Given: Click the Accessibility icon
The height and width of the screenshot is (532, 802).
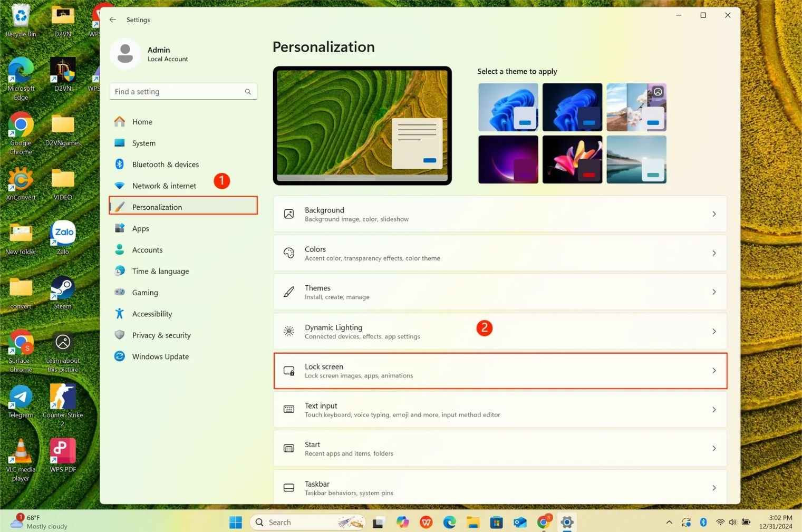Looking at the screenshot, I should [120, 313].
